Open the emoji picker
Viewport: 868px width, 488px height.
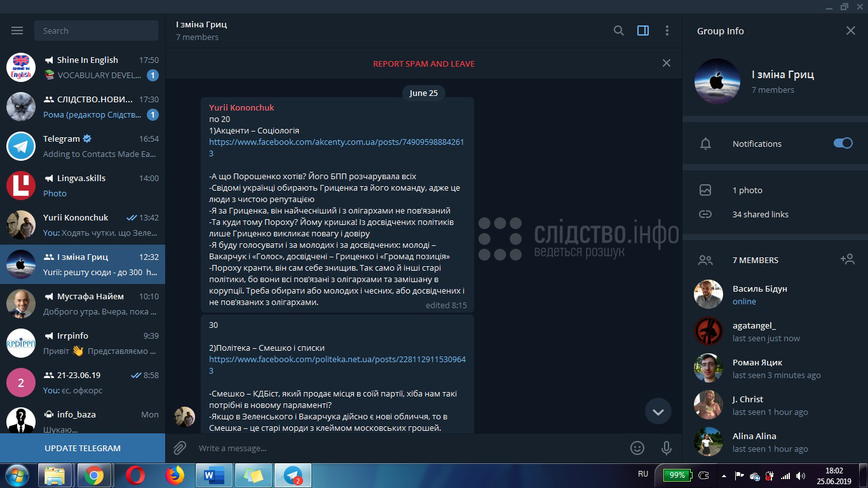click(637, 448)
